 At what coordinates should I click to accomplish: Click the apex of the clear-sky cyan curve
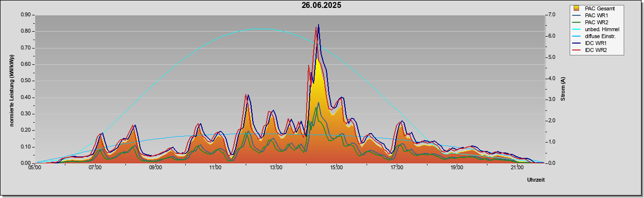click(x=262, y=29)
